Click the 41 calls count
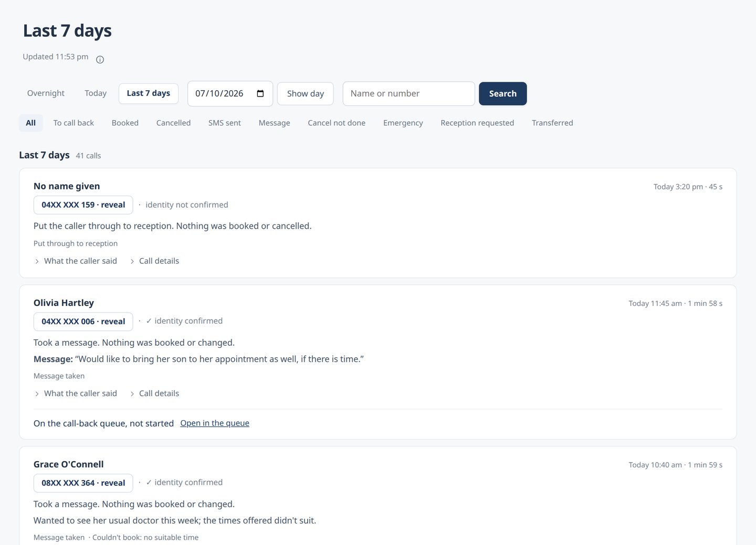Screen dimensions: 756x545 (x=88, y=156)
